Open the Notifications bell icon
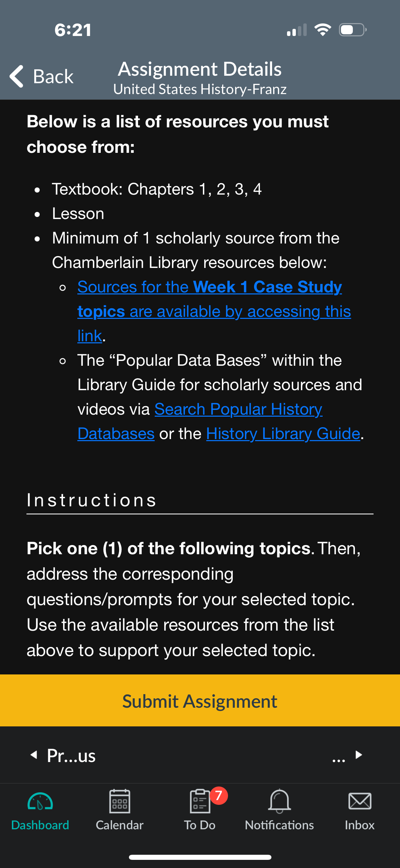The width and height of the screenshot is (400, 868). tap(280, 801)
